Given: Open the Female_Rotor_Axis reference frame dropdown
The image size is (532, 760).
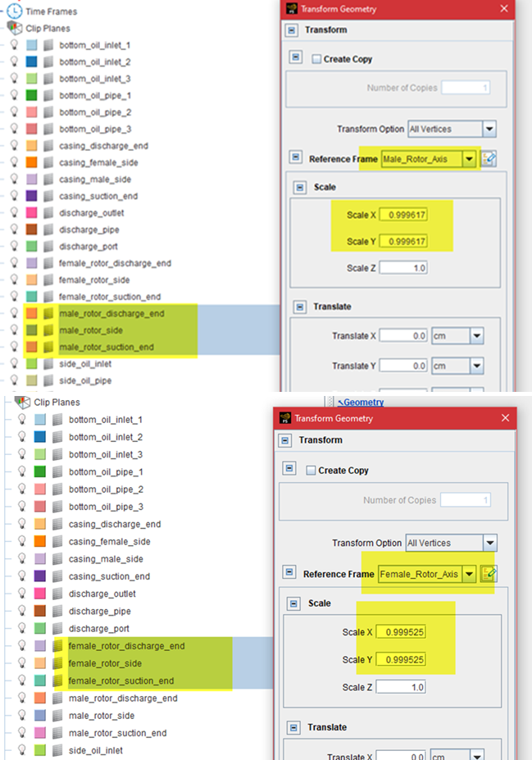Looking at the screenshot, I should [x=469, y=575].
